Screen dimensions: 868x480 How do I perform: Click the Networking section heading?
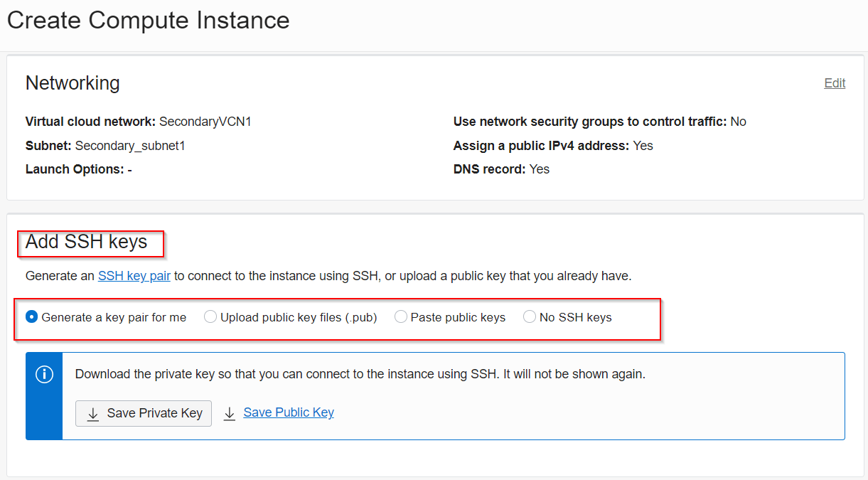(73, 83)
